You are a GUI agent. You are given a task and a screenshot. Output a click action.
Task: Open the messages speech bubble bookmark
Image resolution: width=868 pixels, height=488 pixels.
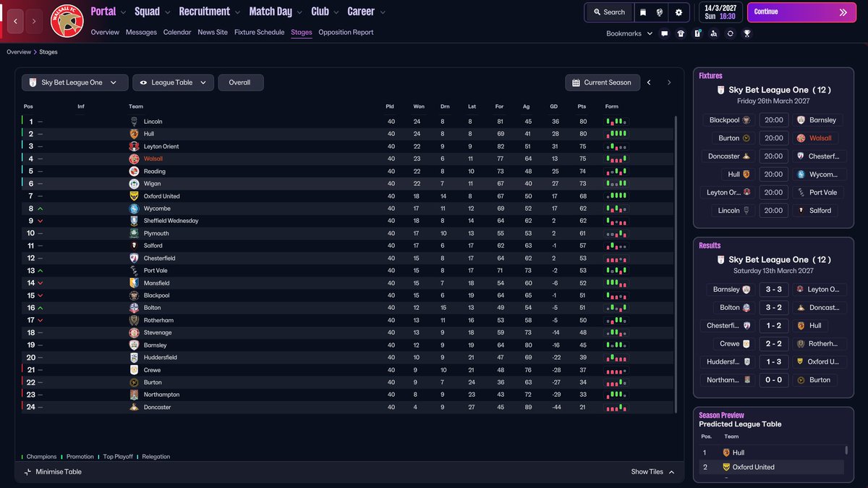665,33
